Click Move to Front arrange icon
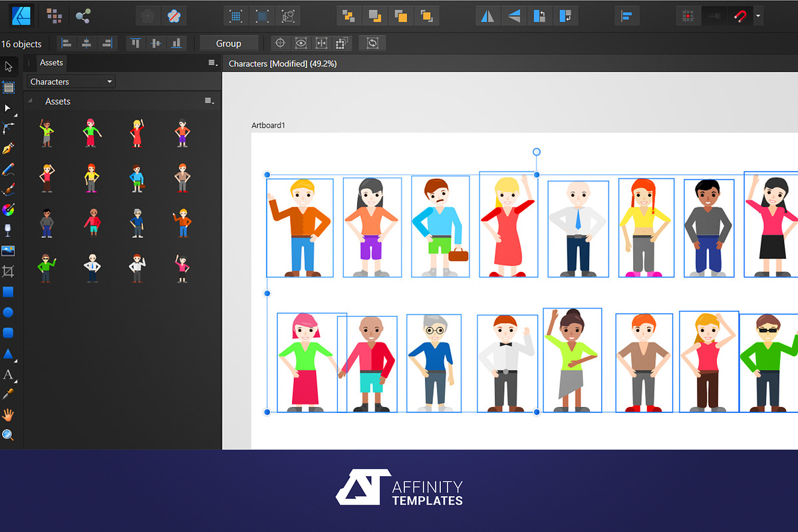The width and height of the screenshot is (798, 532). pyautogui.click(x=427, y=15)
